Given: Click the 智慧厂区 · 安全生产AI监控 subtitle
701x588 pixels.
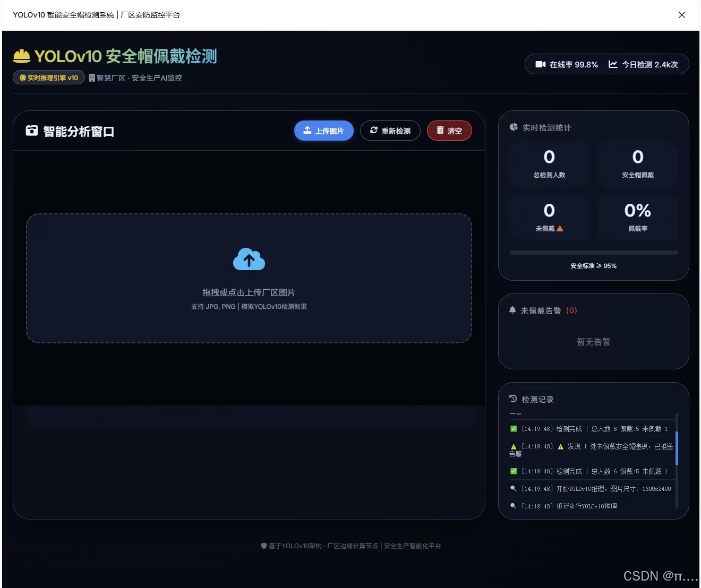Looking at the screenshot, I should click(x=139, y=78).
